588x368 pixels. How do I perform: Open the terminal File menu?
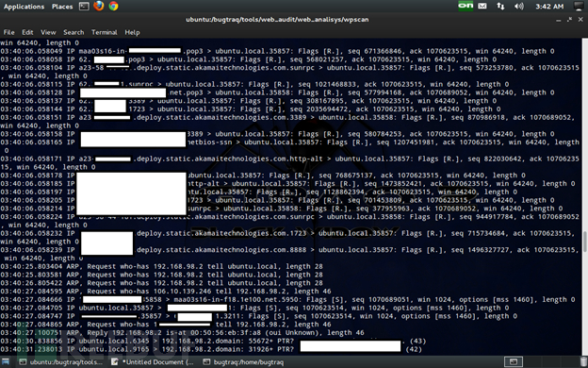pyautogui.click(x=9, y=32)
